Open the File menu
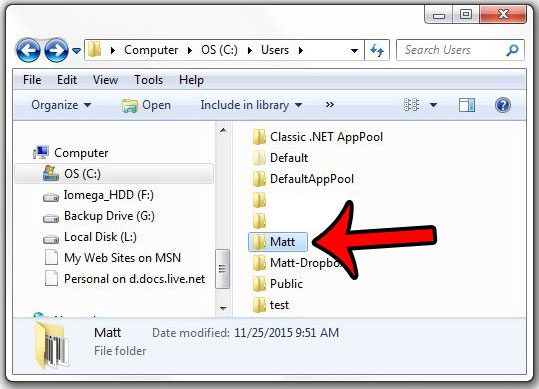This screenshot has width=539, height=389. pos(32,80)
